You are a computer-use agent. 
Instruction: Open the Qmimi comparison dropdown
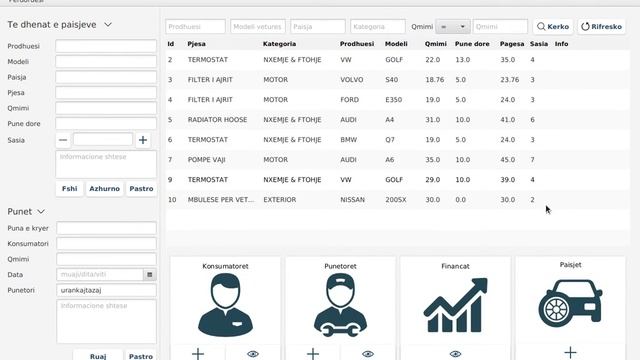click(x=453, y=27)
